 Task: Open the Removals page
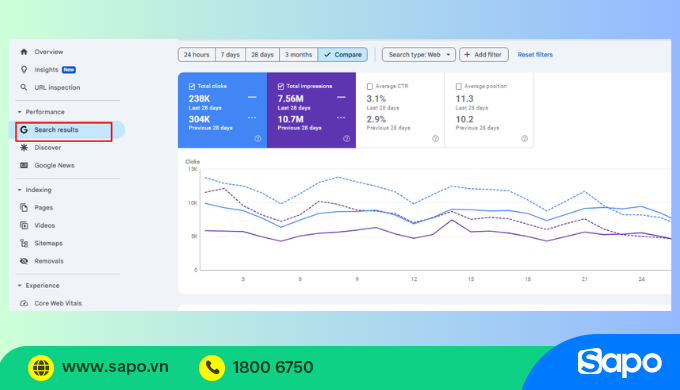tap(49, 261)
